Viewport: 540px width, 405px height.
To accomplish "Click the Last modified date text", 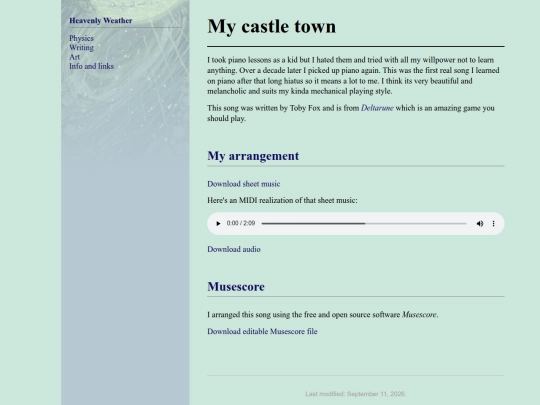I will [355, 394].
